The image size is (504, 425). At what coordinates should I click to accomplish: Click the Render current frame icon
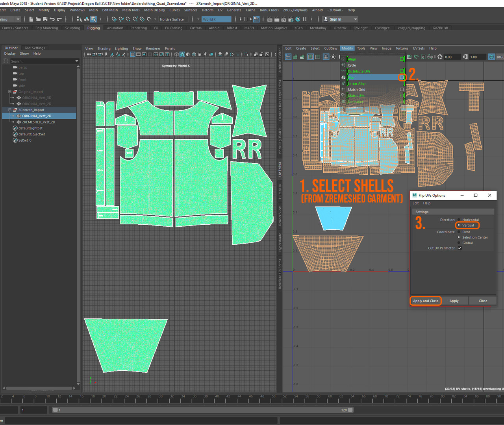269,19
